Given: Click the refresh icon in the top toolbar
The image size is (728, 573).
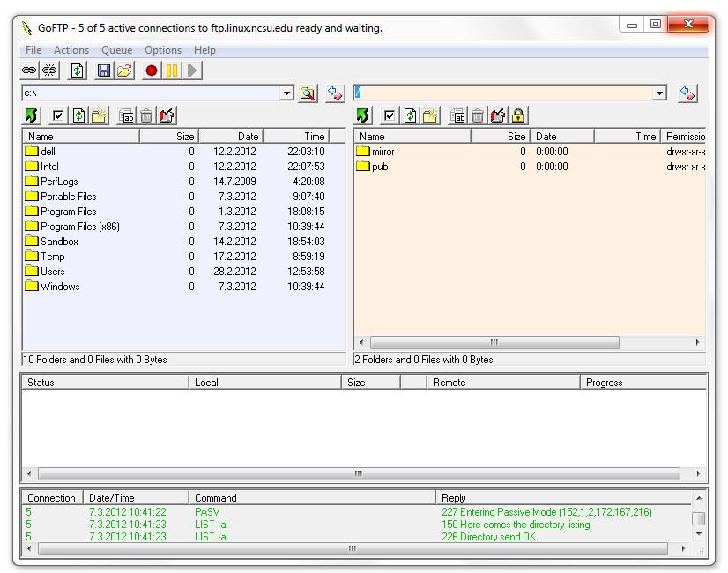Looking at the screenshot, I should coord(77,71).
